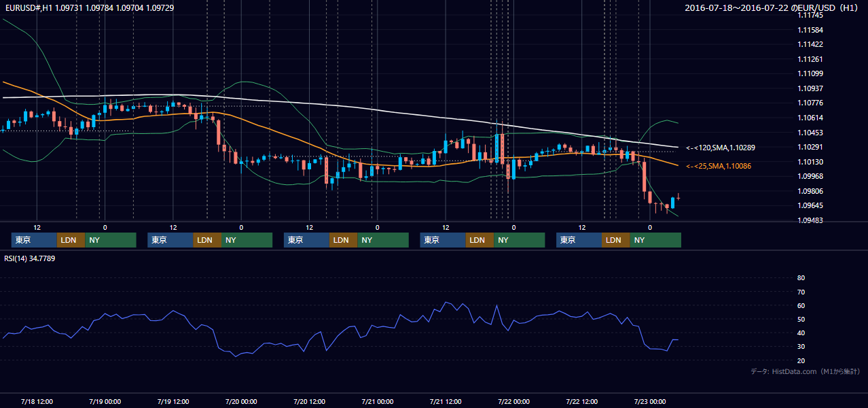Viewport: 868px width, 408px height.
Task: Select the 1.11261 price axis label
Action: [x=810, y=59]
